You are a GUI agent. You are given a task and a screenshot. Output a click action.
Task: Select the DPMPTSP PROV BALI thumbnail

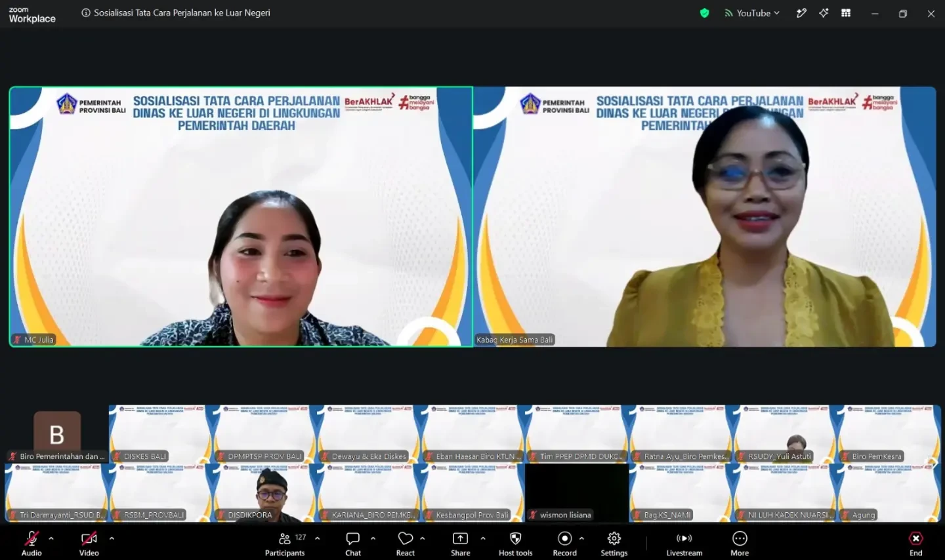coord(265,434)
